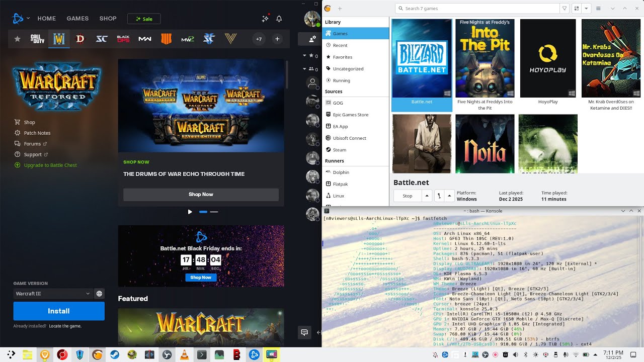Open the Lutris view options dropdown arrow
The image size is (644, 362).
(x=586, y=9)
